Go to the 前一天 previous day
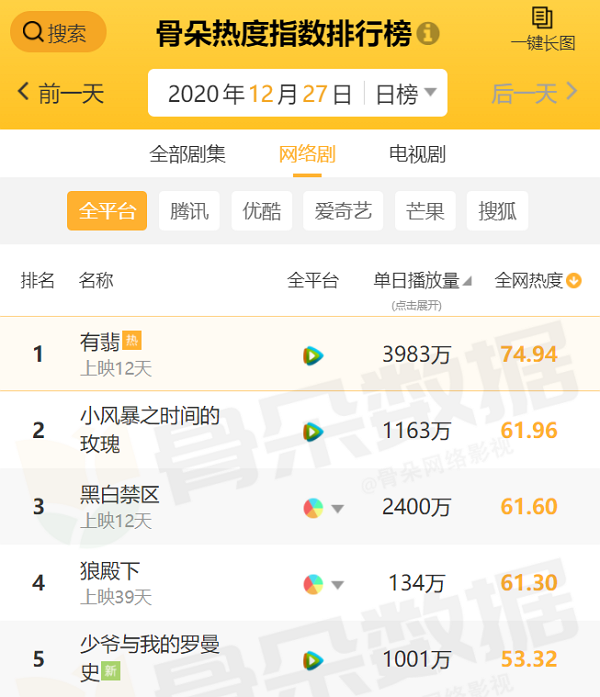The image size is (600, 697). tap(61, 94)
